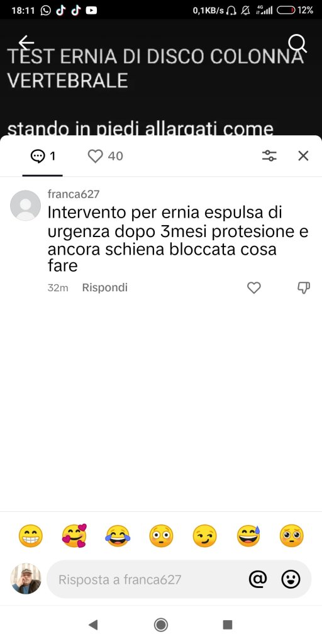This screenshot has width=322, height=644.
Task: Open emoji picker in reply field
Action: (291, 579)
